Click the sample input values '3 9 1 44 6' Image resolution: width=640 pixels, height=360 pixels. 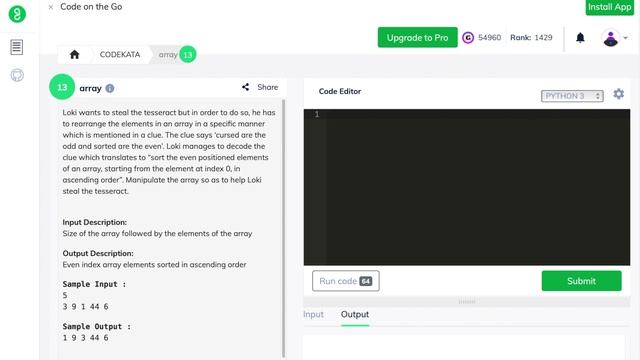(x=85, y=307)
